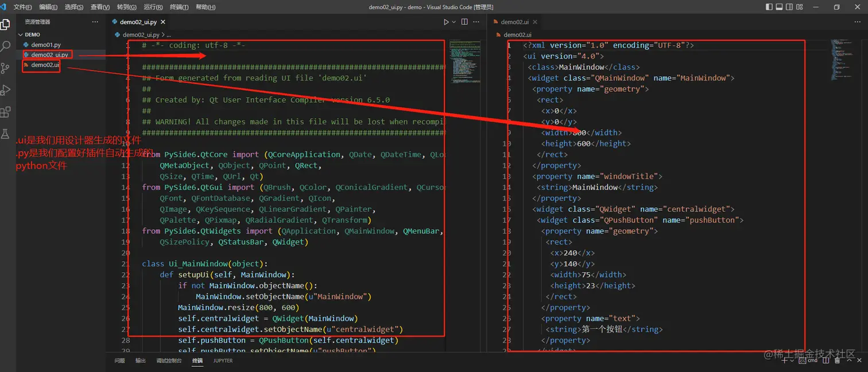Image resolution: width=868 pixels, height=372 pixels.
Task: Split the left editor with the split icon
Action: click(x=464, y=22)
